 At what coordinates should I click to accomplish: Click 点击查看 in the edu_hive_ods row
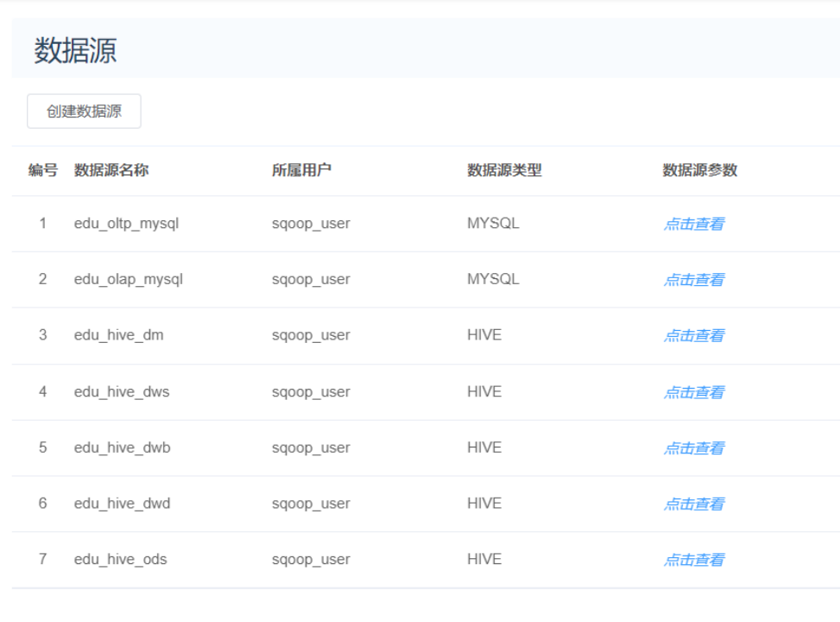693,560
